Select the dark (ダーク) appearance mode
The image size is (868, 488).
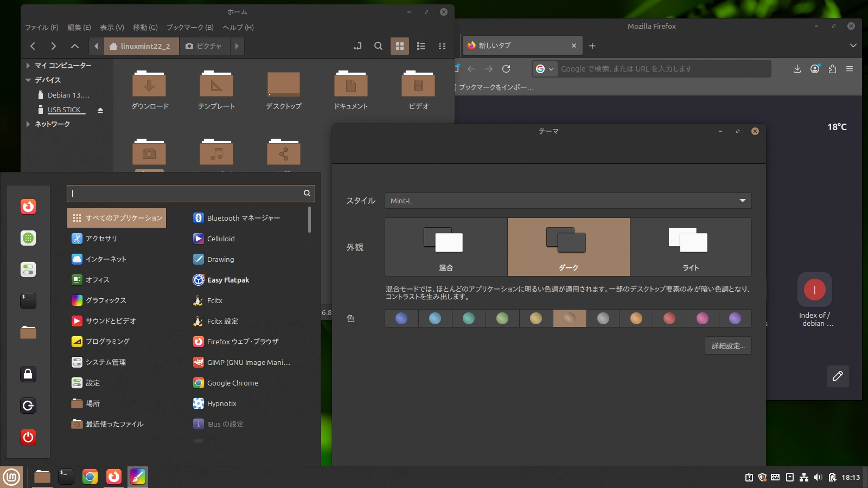coord(569,247)
